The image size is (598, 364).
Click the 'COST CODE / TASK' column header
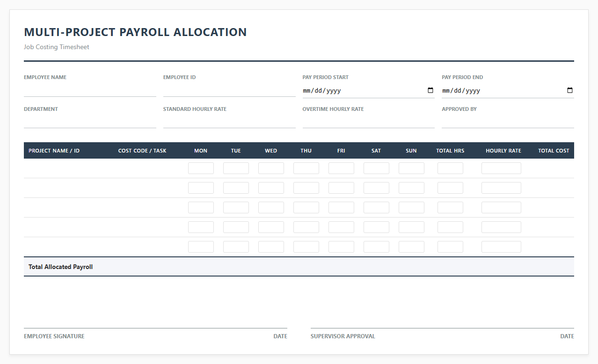(x=142, y=151)
